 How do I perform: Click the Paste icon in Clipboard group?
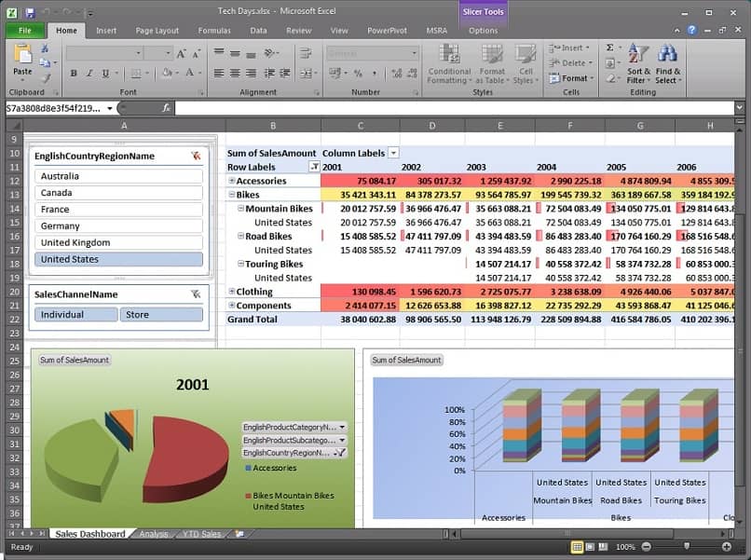tap(22, 53)
